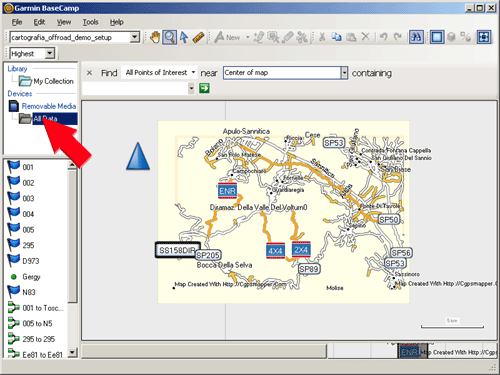Toggle the 3D view cube icon

451,37
